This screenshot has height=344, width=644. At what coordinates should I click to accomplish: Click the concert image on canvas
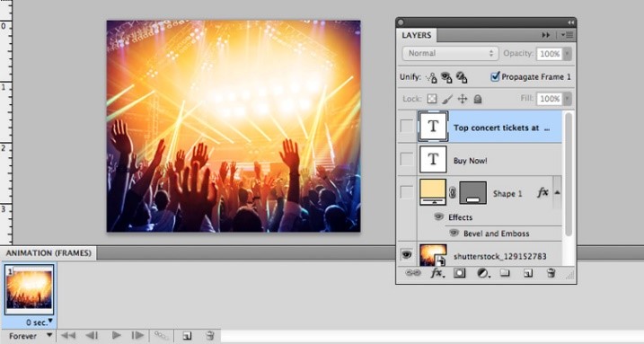[x=234, y=126]
